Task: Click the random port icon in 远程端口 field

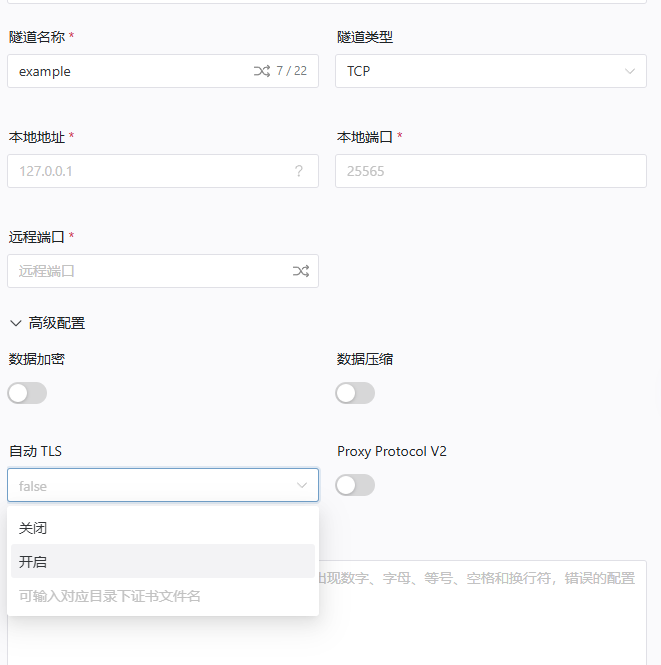Action: tap(300, 271)
